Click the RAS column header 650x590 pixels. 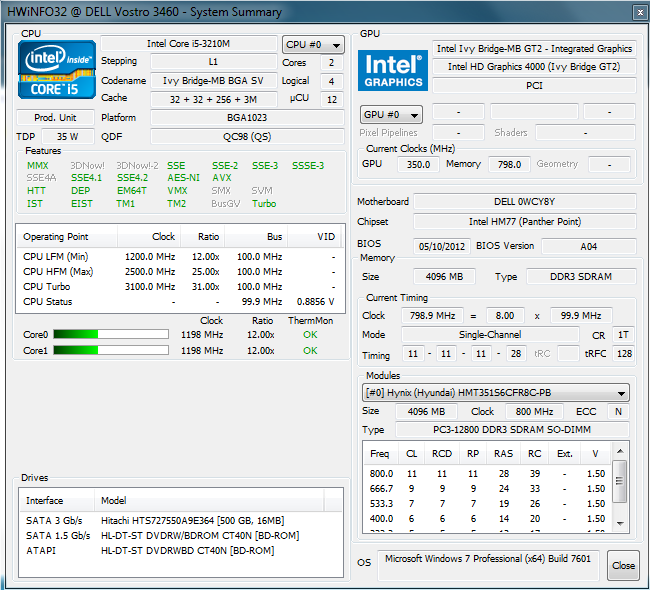[504, 454]
